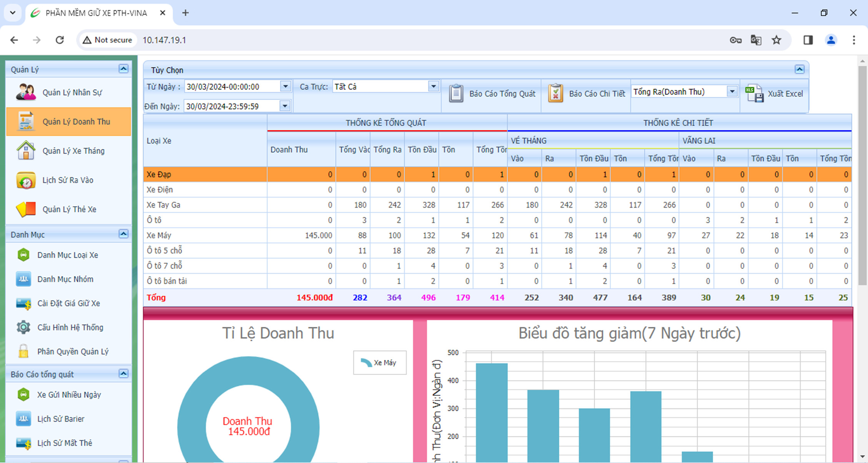Screen dimensions: 868x463
Task: Collapse the Danh Mục sidebar section
Action: [123, 234]
